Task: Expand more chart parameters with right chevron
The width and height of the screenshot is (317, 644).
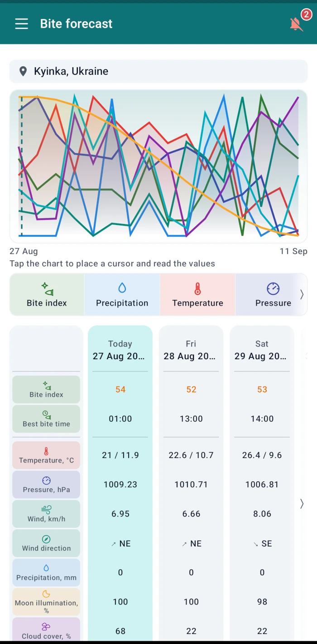Action: coord(302,294)
